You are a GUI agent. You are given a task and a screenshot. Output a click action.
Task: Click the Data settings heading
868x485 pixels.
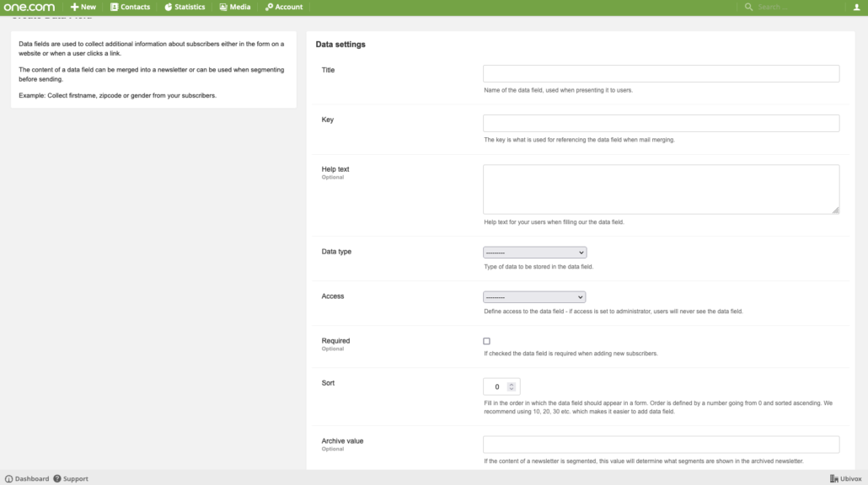[340, 45]
